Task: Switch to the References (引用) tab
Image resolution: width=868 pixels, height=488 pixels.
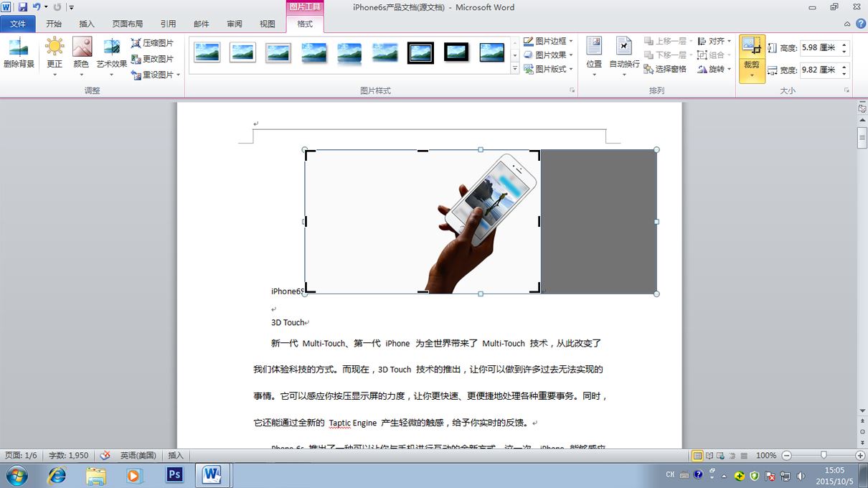Action: click(x=168, y=24)
